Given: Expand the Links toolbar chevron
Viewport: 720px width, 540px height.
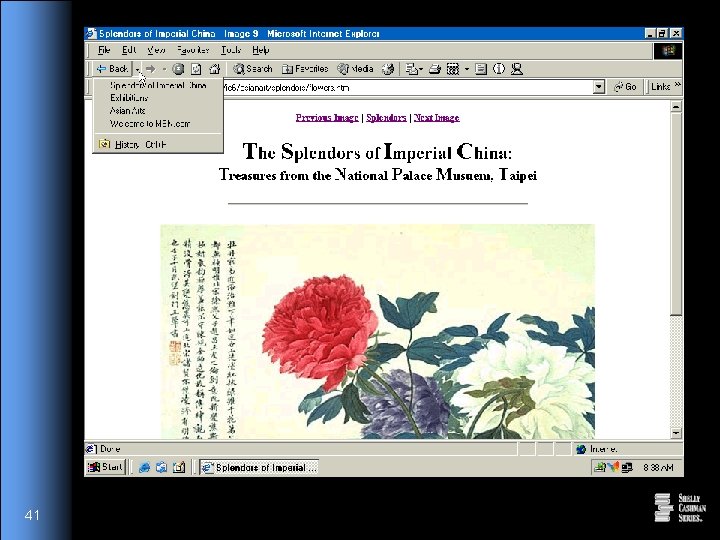Looking at the screenshot, I should click(677, 85).
